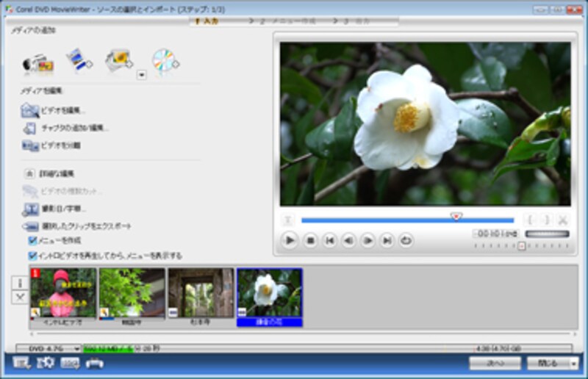Click the camcorder capture video icon
The width and height of the screenshot is (588, 379).
click(37, 62)
